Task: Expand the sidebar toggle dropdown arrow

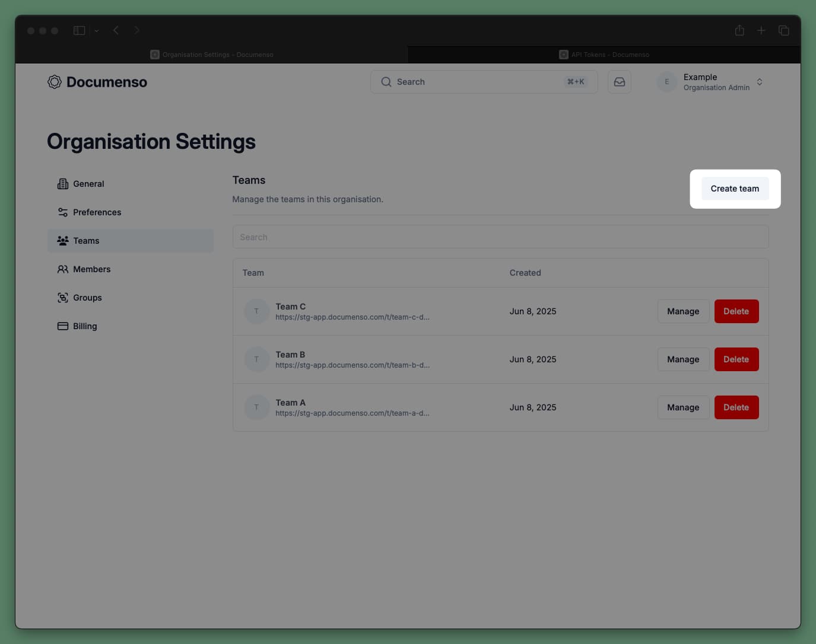Action: pyautogui.click(x=96, y=30)
